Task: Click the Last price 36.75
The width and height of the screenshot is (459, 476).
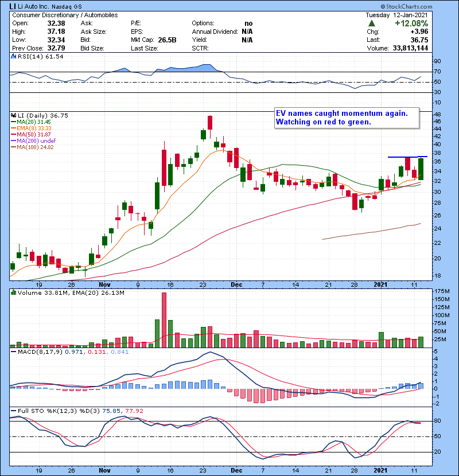Action: 419,40
